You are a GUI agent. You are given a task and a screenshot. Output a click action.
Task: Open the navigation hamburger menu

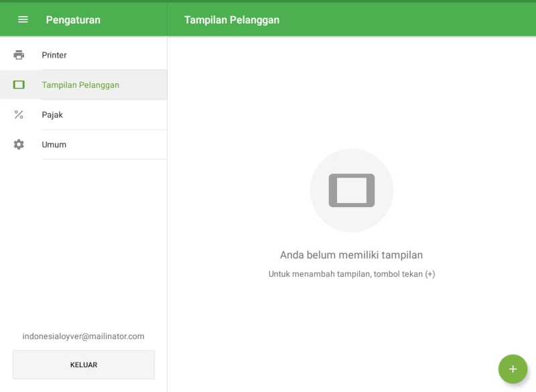coord(22,19)
